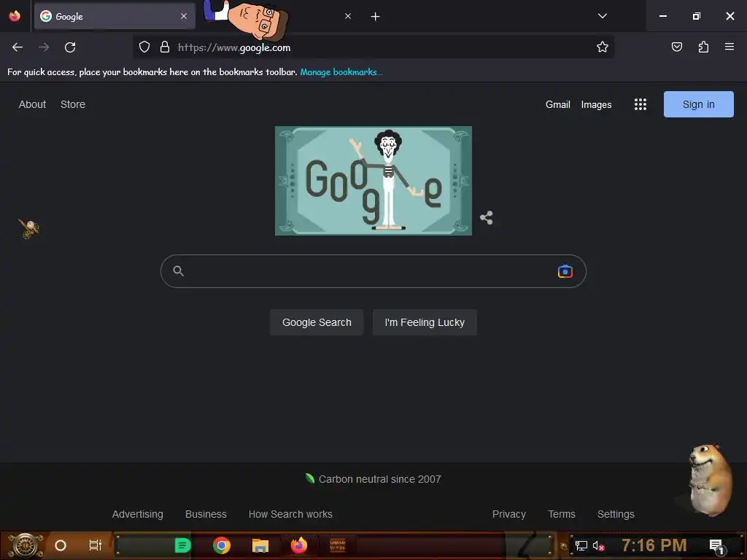Launch Chrome from the taskbar
The width and height of the screenshot is (747, 560).
tap(222, 545)
